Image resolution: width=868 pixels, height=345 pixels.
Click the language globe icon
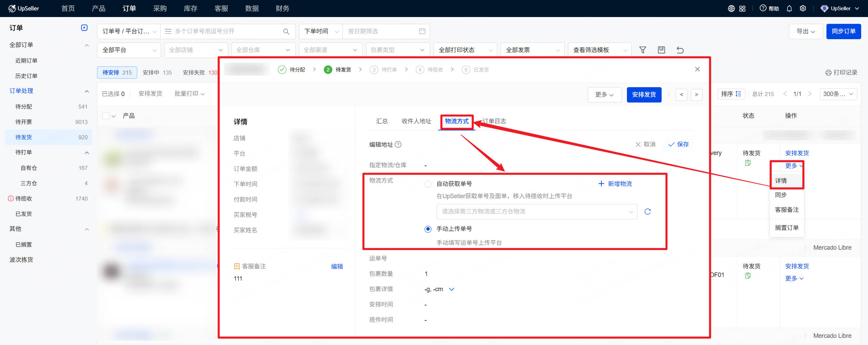pos(731,9)
